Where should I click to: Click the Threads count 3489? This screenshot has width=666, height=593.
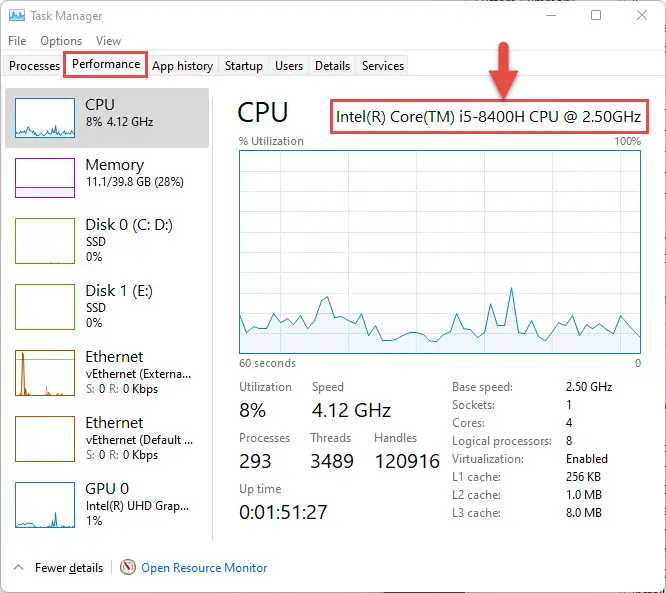pyautogui.click(x=332, y=461)
